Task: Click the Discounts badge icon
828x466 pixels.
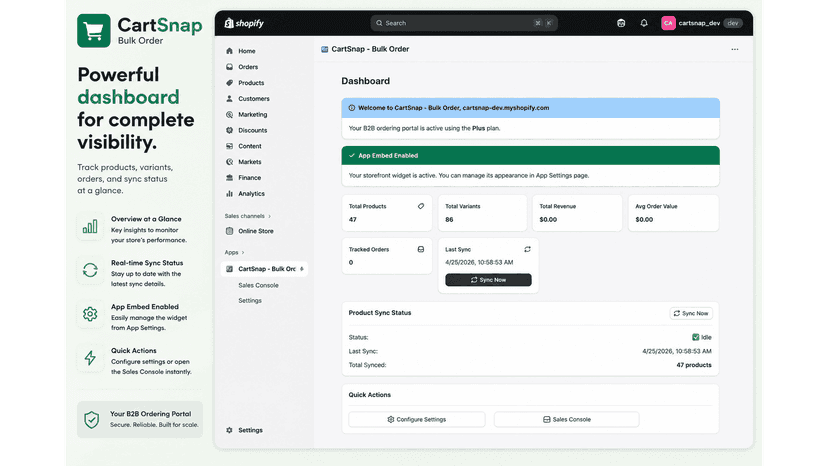Action: [229, 131]
